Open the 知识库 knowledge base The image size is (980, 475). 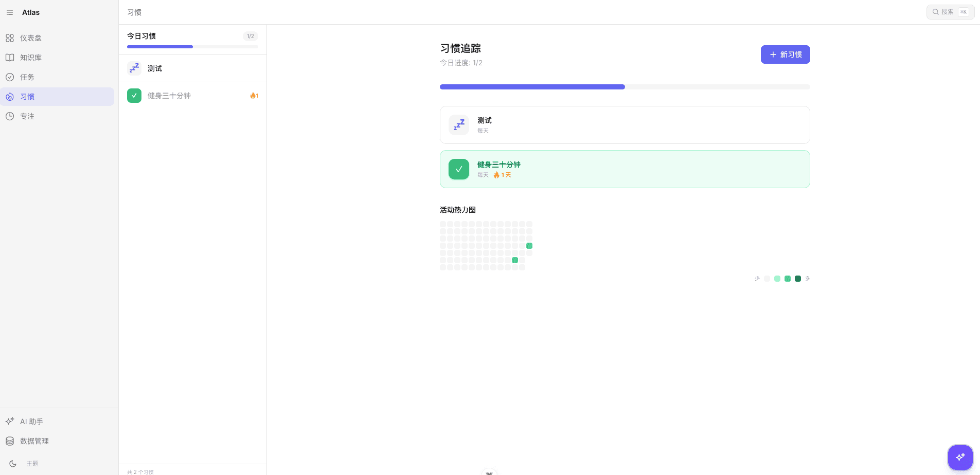(57, 58)
